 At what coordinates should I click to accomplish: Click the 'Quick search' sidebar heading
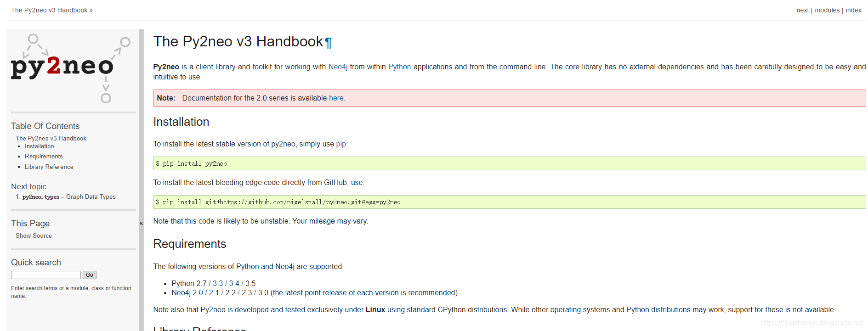coord(36,262)
